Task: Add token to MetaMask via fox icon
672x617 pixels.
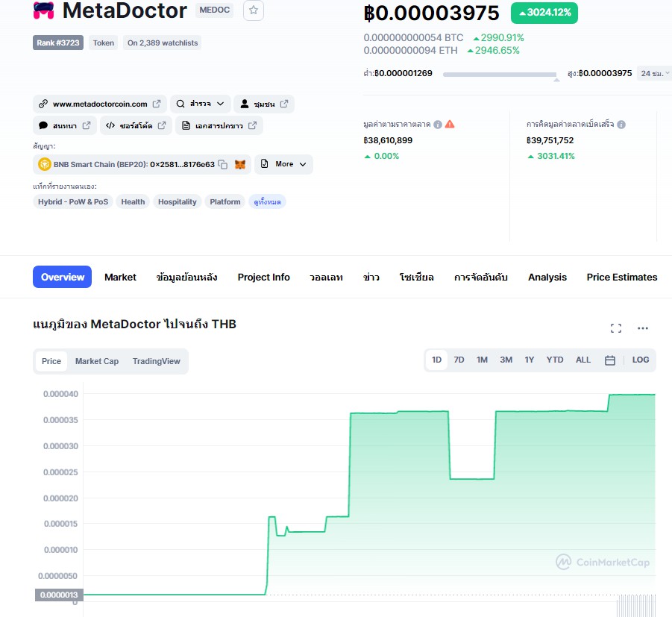Action: pyautogui.click(x=240, y=164)
